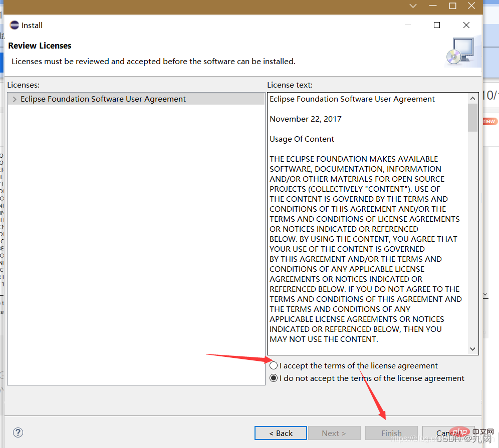Select "I do not accept the terms" radio button
This screenshot has height=448, width=499.
click(x=274, y=378)
